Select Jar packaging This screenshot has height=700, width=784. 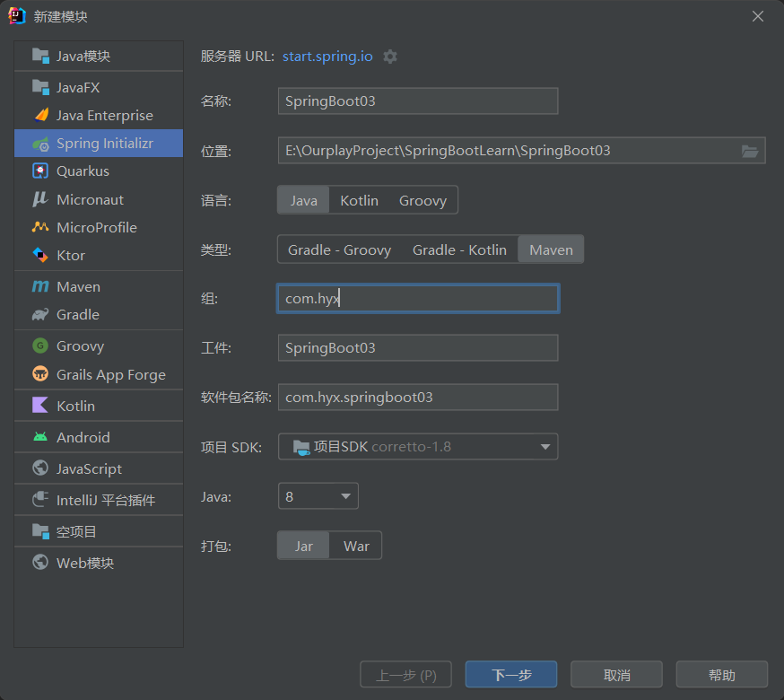point(303,546)
